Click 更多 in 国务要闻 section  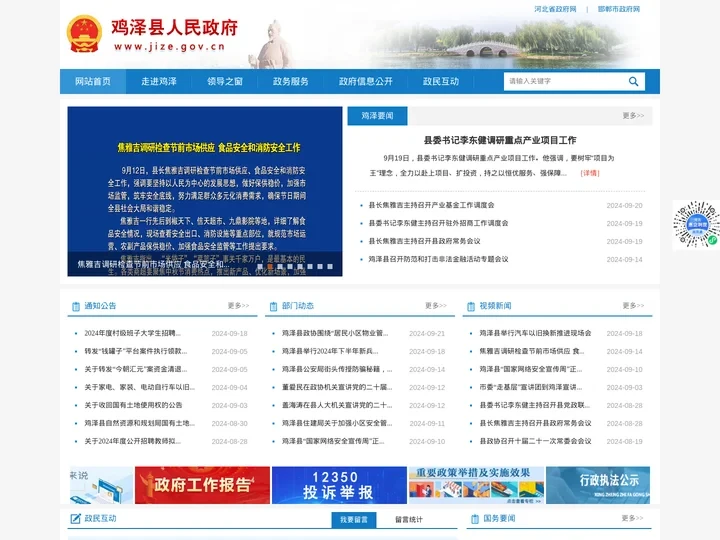[x=632, y=518]
